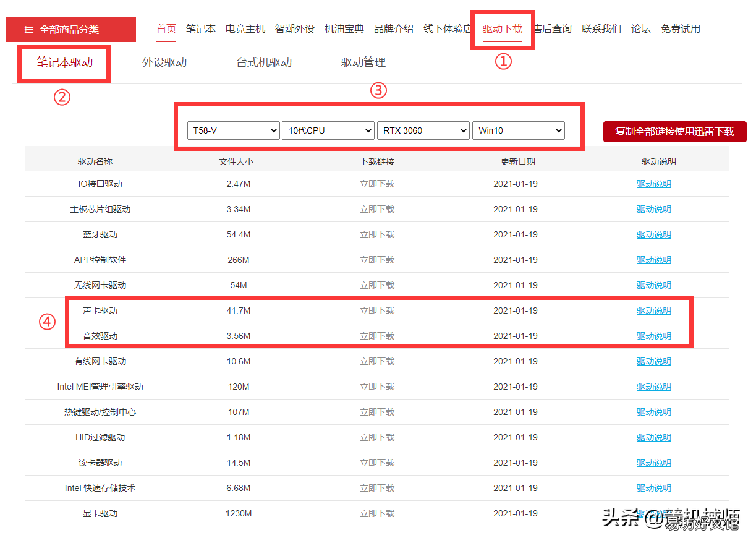Viewport: 756px width, 543px height.
Task: Click 复制全部链接使用迅雷下载 button
Action: [x=675, y=132]
